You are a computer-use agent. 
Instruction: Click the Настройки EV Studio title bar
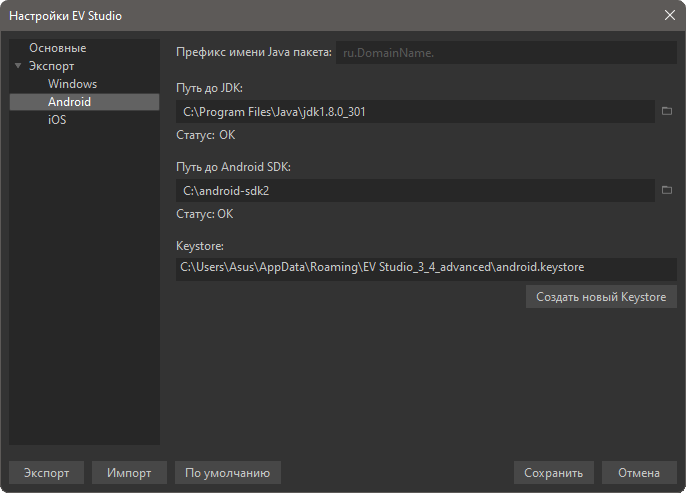(300, 16)
